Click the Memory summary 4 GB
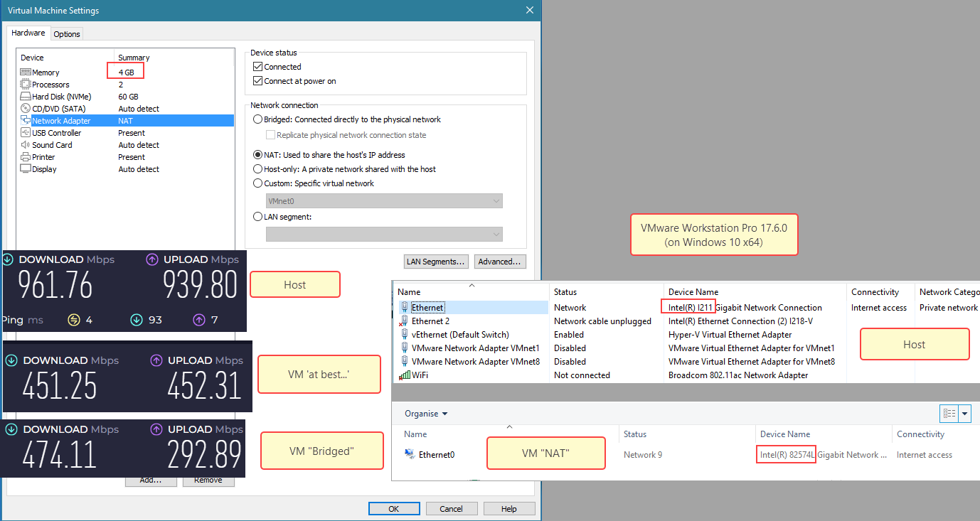The height and width of the screenshot is (521, 980). [x=126, y=72]
